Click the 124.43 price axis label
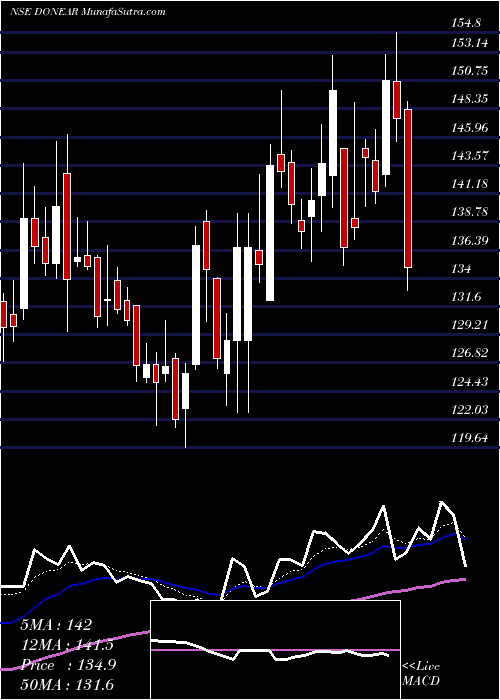 (470, 382)
